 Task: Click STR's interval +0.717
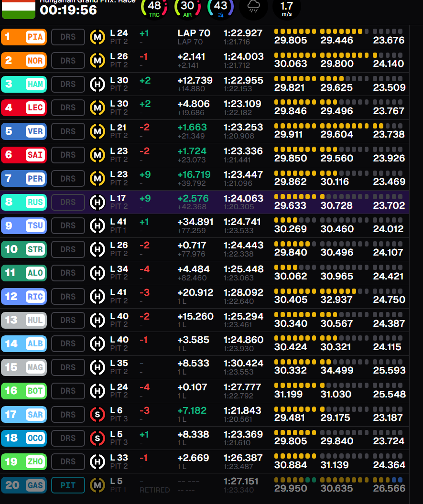(191, 245)
